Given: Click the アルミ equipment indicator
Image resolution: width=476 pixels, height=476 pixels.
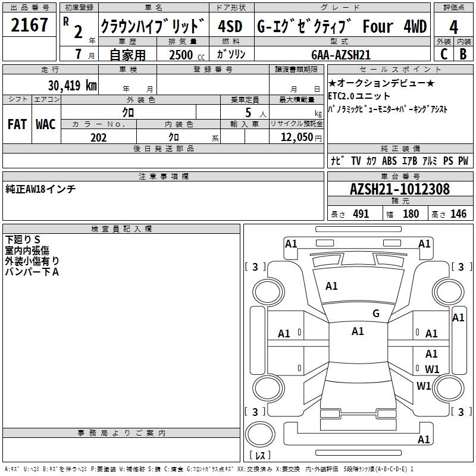Looking at the screenshot, I should pos(430,161).
